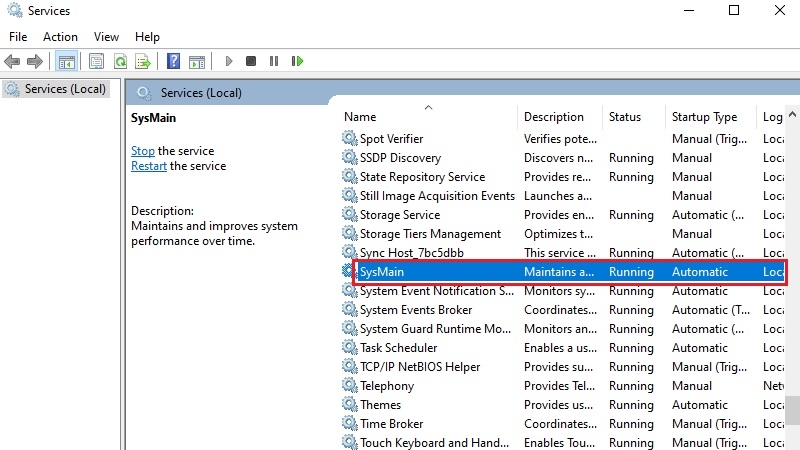The width and height of the screenshot is (800, 450).
Task: Click the Refresh toolbar icon
Action: [120, 62]
